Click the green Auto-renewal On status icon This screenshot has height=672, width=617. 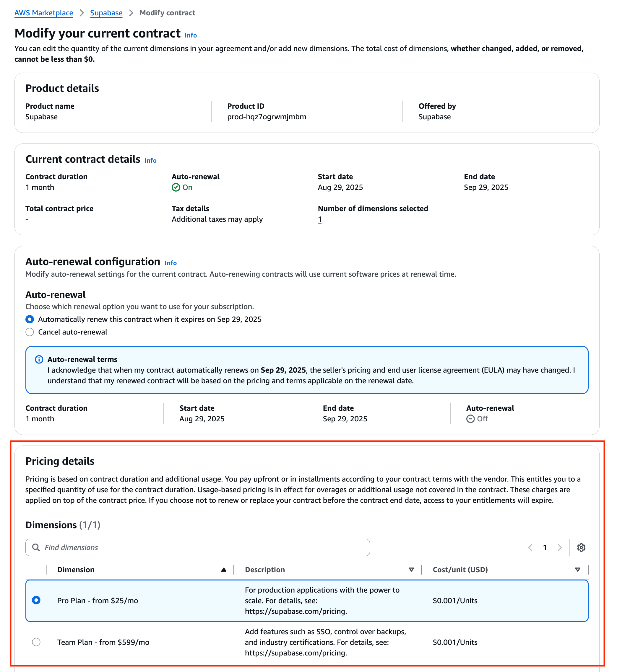click(176, 187)
